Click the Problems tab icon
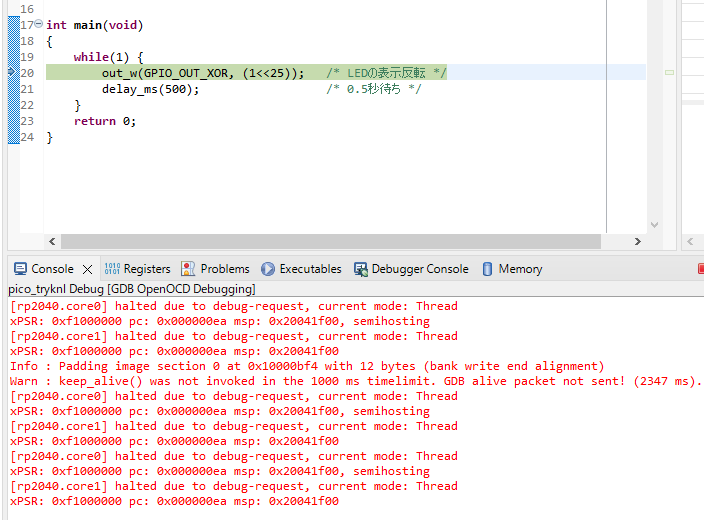This screenshot has width=704, height=520. pos(188,269)
